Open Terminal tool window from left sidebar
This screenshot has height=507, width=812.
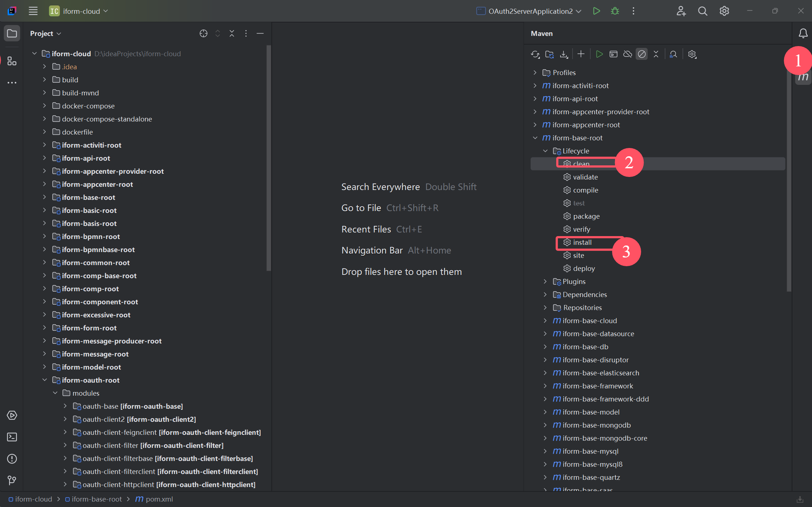pyautogui.click(x=12, y=437)
